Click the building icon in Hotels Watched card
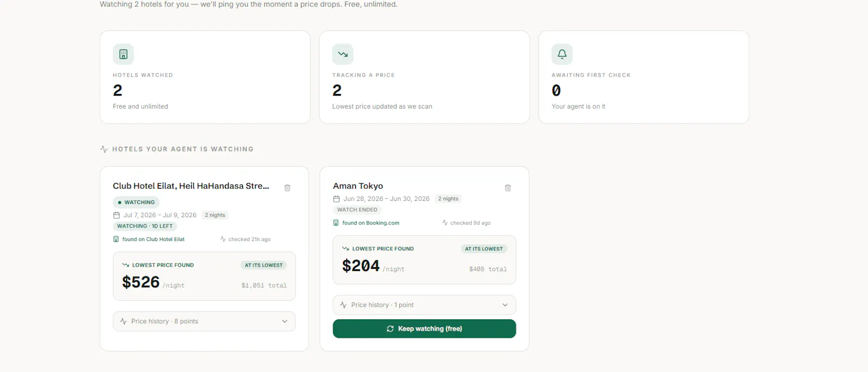The image size is (868, 372). 123,54
